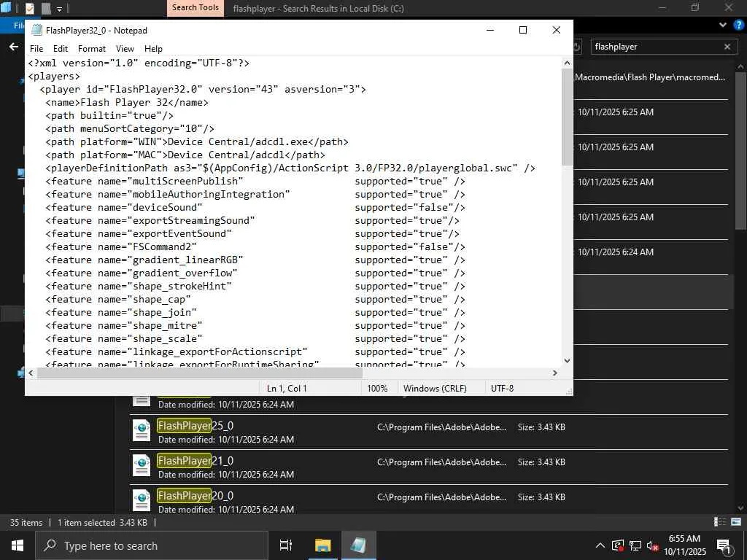Image resolution: width=747 pixels, height=560 pixels.
Task: Click the 'Macromedia\Flash Player\macromed...' path text
Action: click(x=650, y=77)
